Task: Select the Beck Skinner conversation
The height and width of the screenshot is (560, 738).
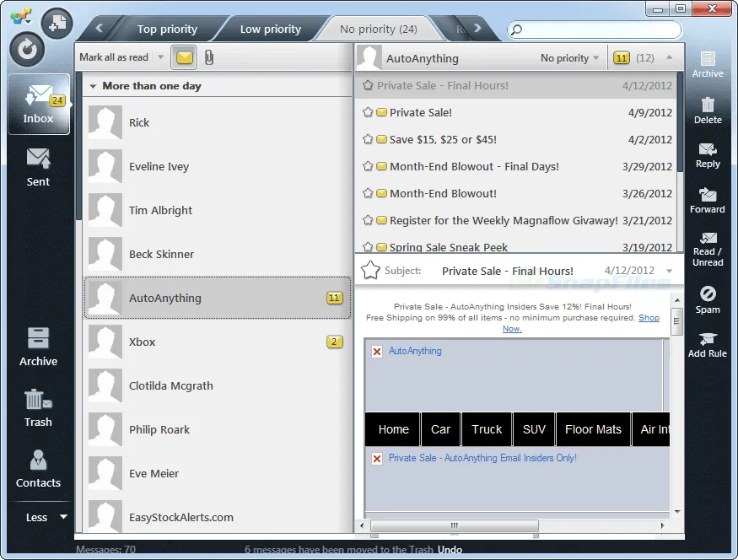Action: (218, 254)
